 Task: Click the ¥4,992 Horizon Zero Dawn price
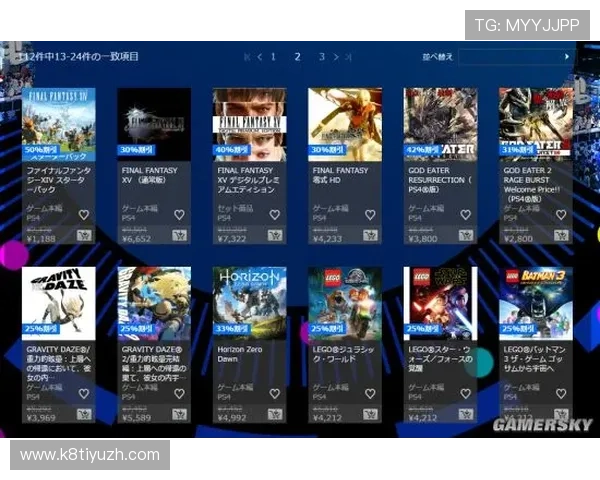pos(232,418)
